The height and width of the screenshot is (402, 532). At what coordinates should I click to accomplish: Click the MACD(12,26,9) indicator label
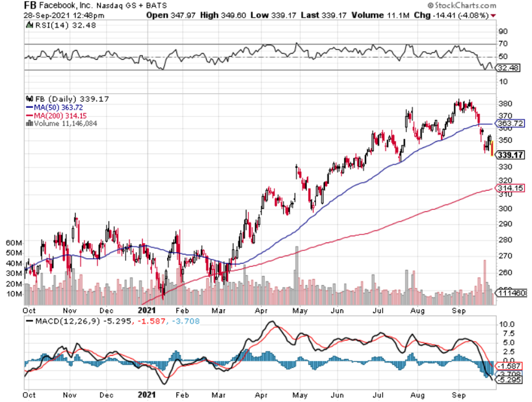coord(68,321)
